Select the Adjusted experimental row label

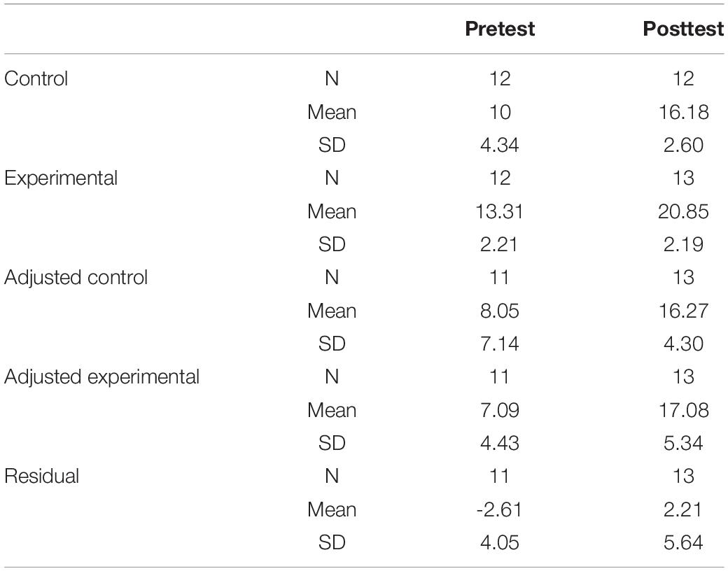(101, 377)
